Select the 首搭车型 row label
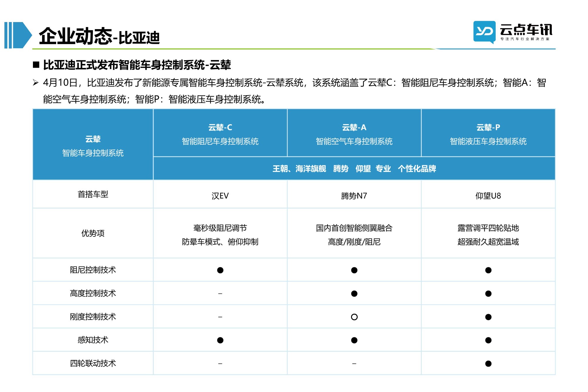This screenshot has height=392, width=588. (x=93, y=194)
